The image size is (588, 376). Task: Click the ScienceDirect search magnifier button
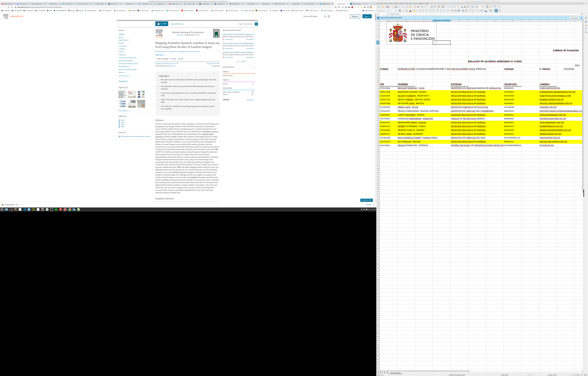(256, 24)
